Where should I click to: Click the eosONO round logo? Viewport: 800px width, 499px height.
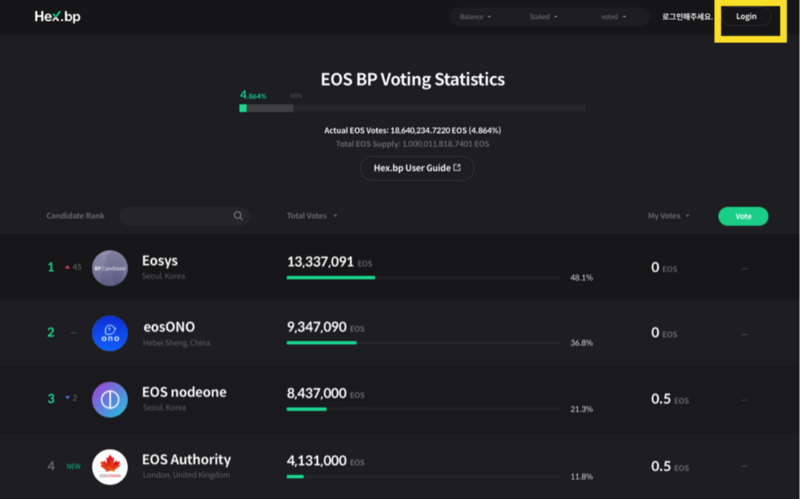pyautogui.click(x=109, y=333)
